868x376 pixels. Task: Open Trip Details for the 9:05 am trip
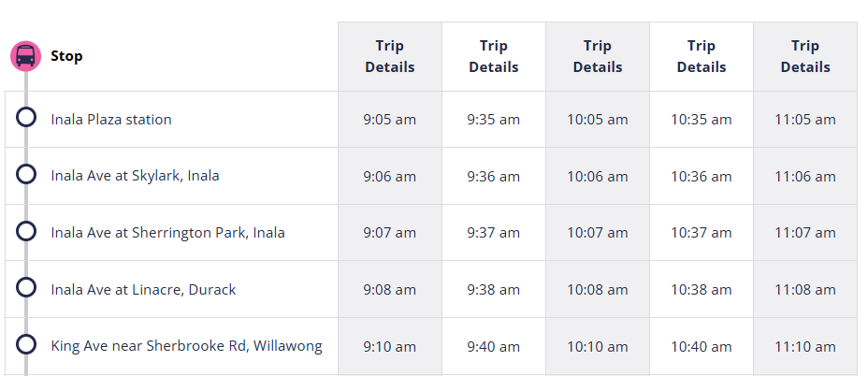point(390,56)
